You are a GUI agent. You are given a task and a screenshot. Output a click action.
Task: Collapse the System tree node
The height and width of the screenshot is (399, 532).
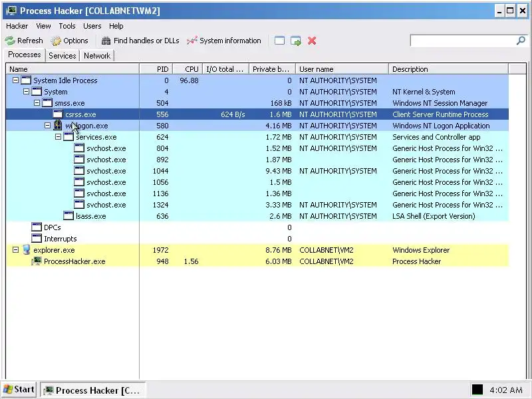(x=26, y=92)
